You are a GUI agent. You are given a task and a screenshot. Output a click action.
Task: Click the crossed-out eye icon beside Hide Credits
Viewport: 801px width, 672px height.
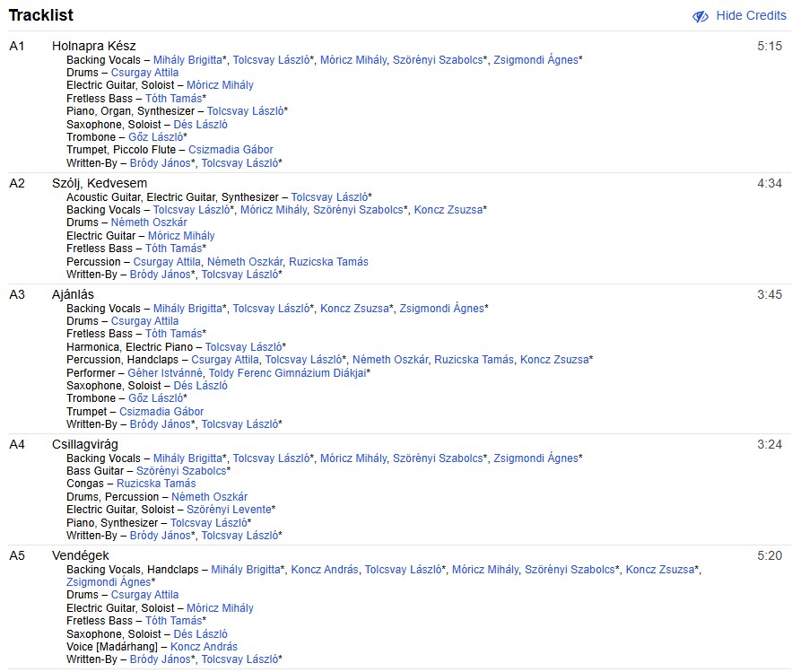click(701, 16)
